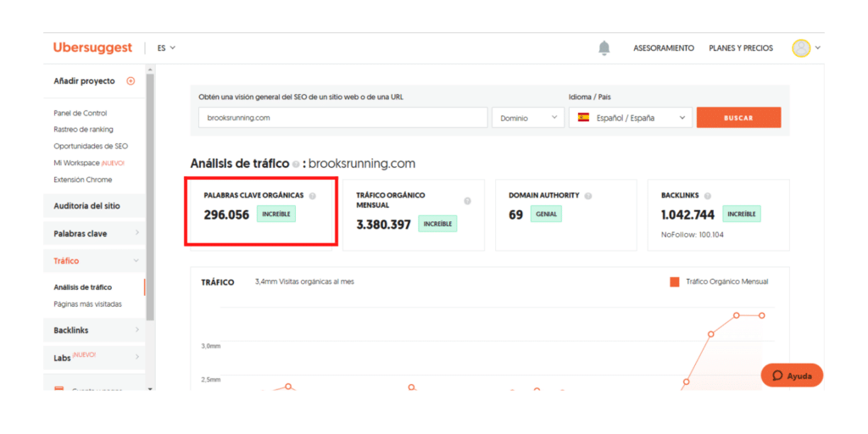868x434 pixels.
Task: Open the Español / España language dropdown
Action: click(631, 118)
